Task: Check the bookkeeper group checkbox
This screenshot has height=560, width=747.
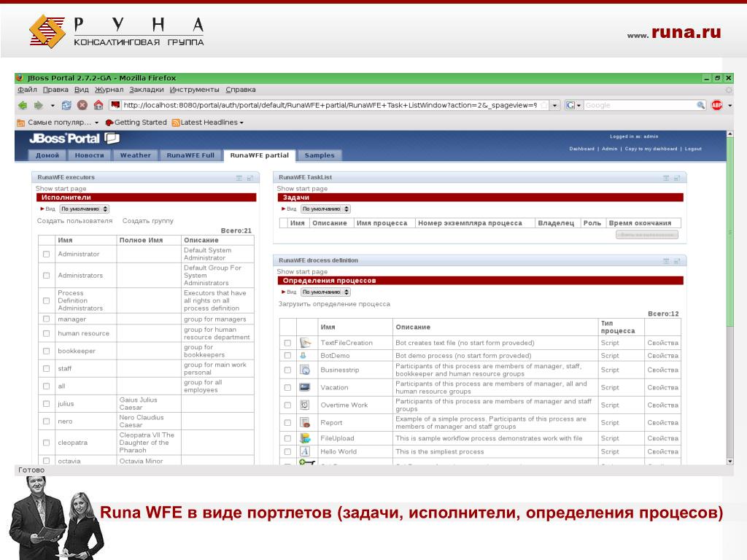Action: coord(46,351)
